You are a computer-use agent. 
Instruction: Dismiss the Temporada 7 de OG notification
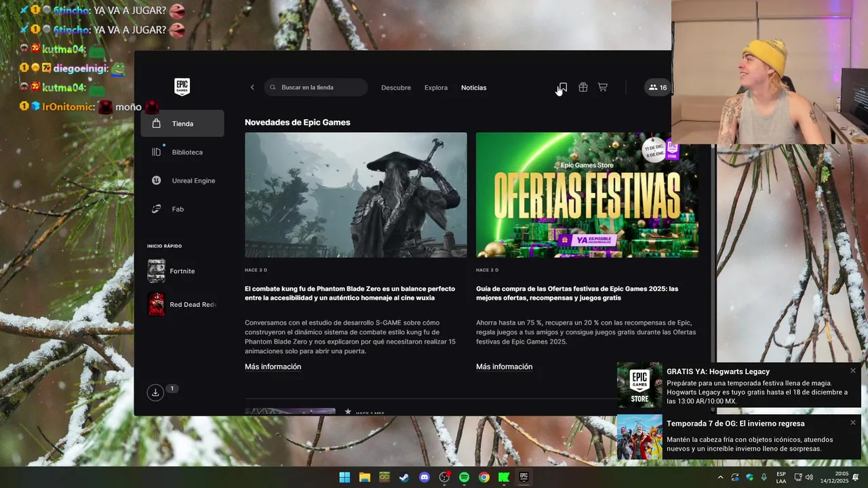coord(853,422)
